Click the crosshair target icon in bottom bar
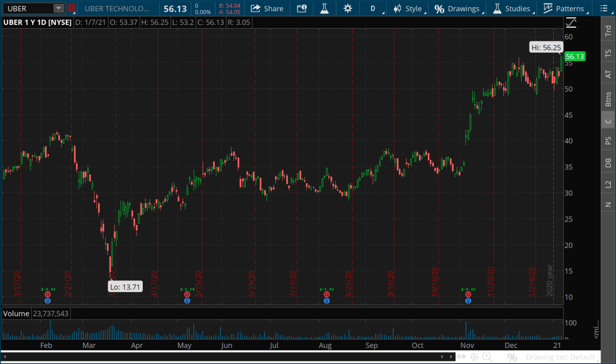The width and height of the screenshot is (616, 364). point(474,357)
